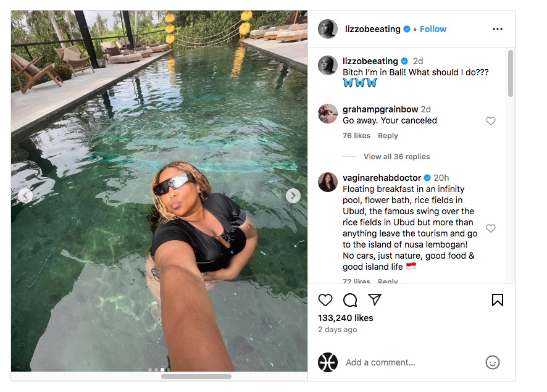This screenshot has height=392, width=547.
Task: Open vaginarehabdoctor's profile avatar
Action: click(328, 182)
